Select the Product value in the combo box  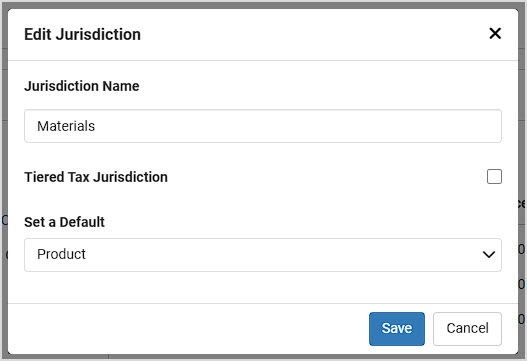tap(61, 254)
